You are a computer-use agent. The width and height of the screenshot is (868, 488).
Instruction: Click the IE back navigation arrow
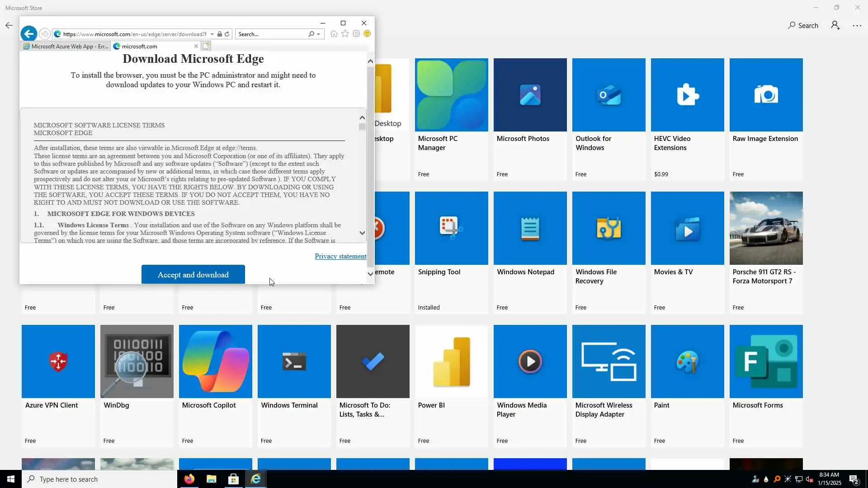pos(29,34)
